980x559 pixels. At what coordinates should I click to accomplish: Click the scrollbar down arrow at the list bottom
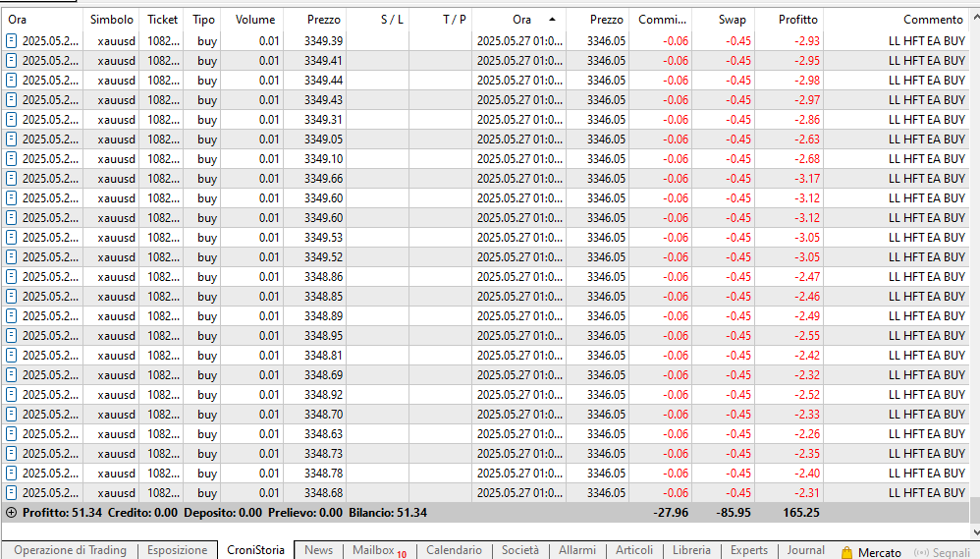click(975, 532)
